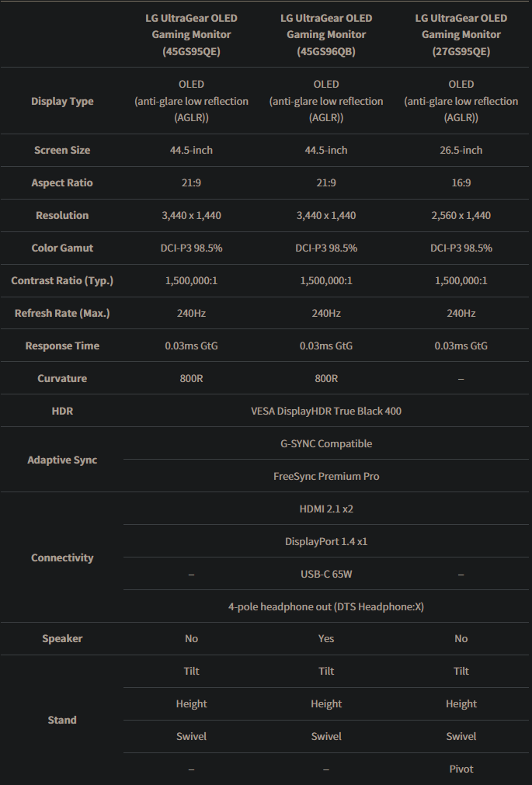The image size is (532, 785).
Task: Select the 4-pole headphone out entry
Action: (x=326, y=606)
